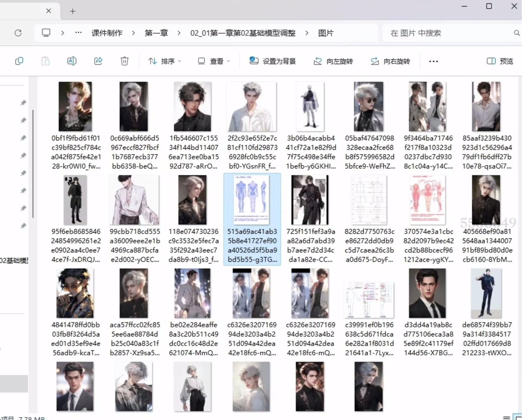Go to 课件制作 breadcrumb folder

pyautogui.click(x=107, y=33)
